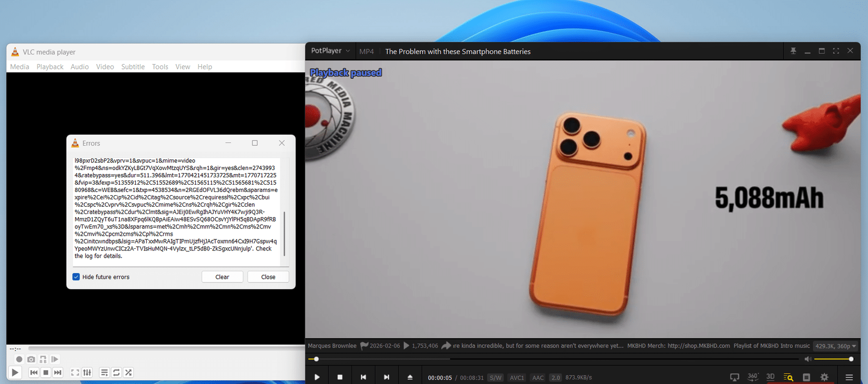Screen dimensions: 868x384
Task: Click AAC audio codec label
Action: 538,378
